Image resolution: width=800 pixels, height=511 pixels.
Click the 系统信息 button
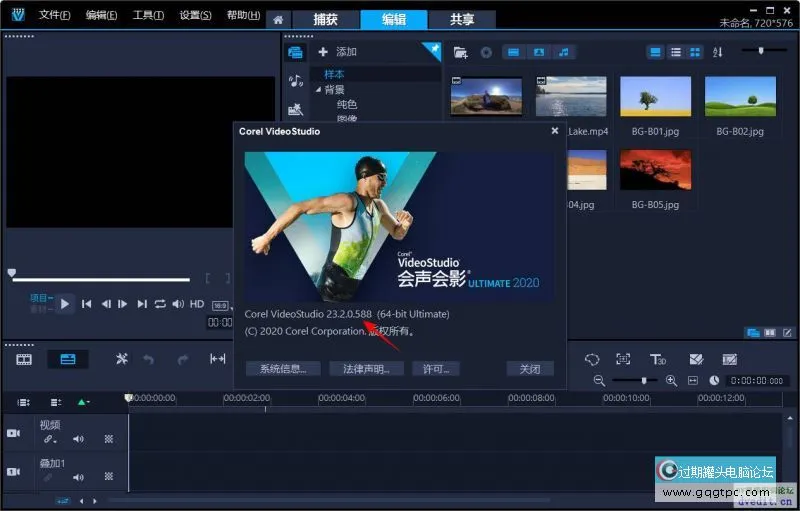[282, 369]
